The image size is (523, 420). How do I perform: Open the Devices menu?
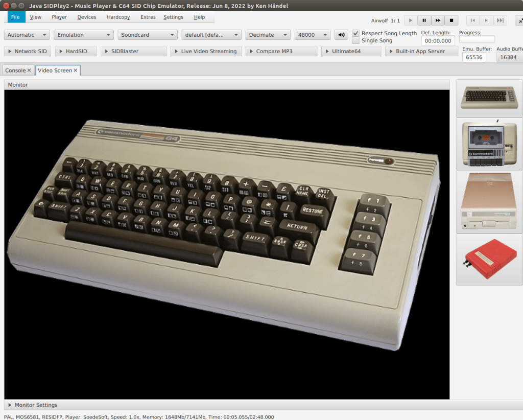87,17
